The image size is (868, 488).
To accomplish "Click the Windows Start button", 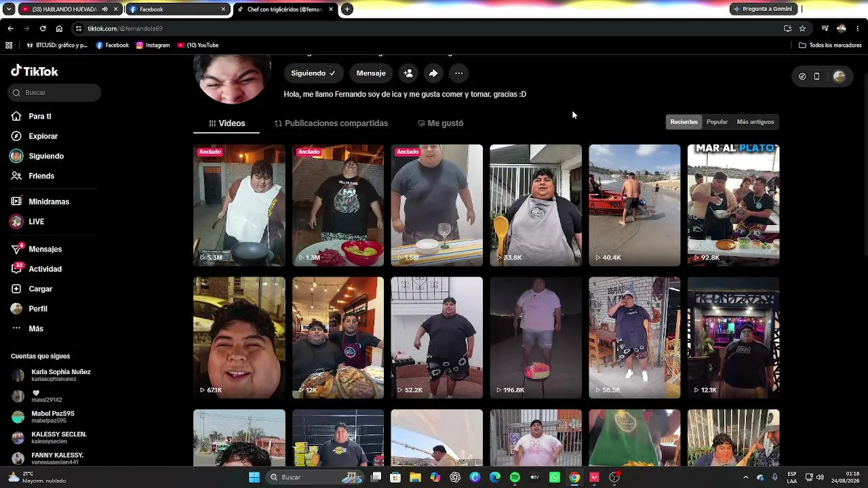I will [x=254, y=477].
